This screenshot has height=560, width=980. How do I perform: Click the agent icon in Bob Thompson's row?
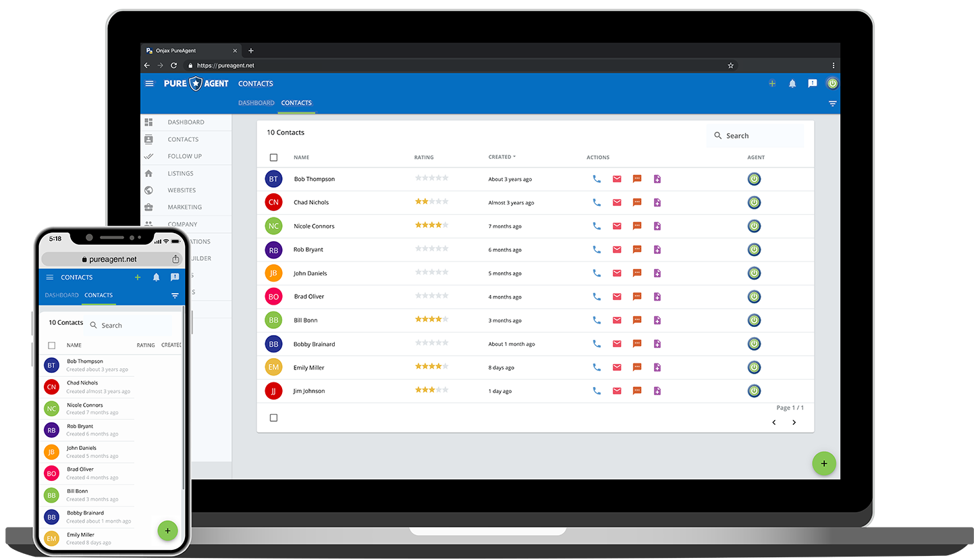coord(755,179)
